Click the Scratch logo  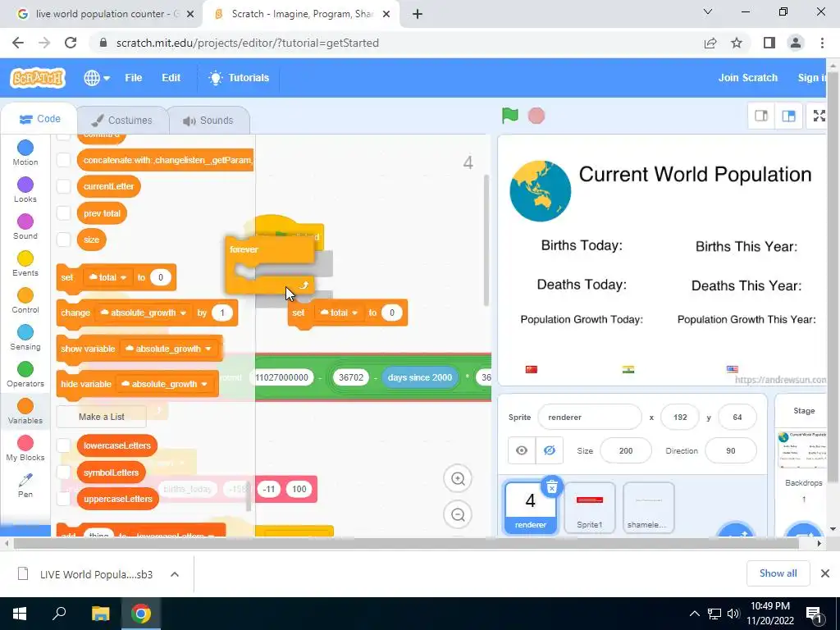[38, 78]
